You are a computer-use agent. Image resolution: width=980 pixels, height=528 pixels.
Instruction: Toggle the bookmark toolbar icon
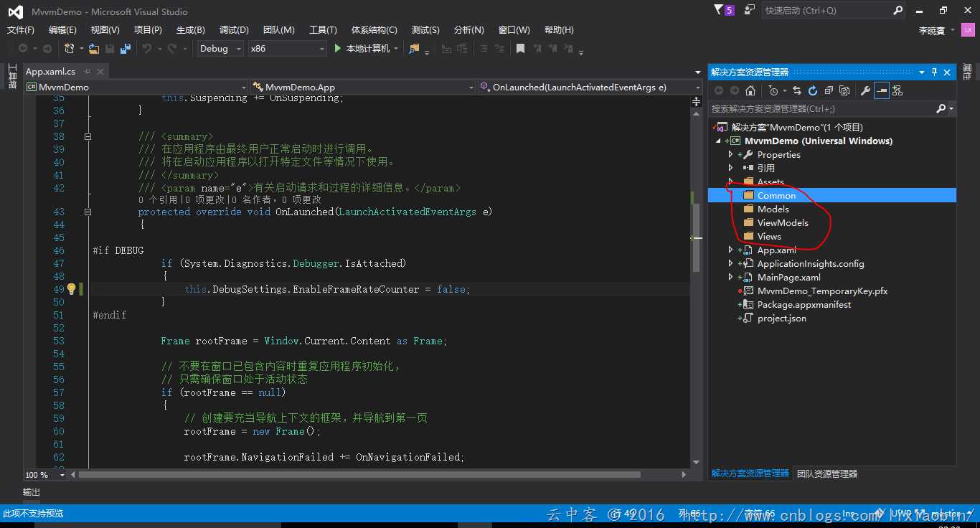520,48
